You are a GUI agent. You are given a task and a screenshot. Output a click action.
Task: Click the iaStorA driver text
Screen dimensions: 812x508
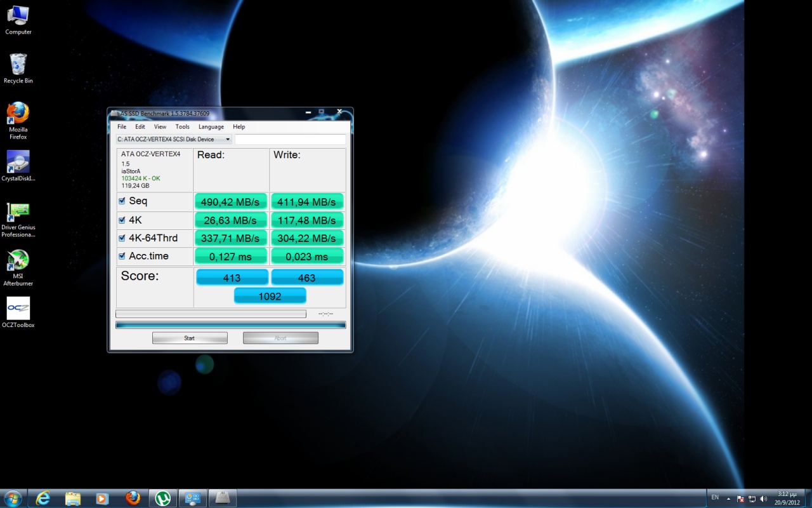131,171
